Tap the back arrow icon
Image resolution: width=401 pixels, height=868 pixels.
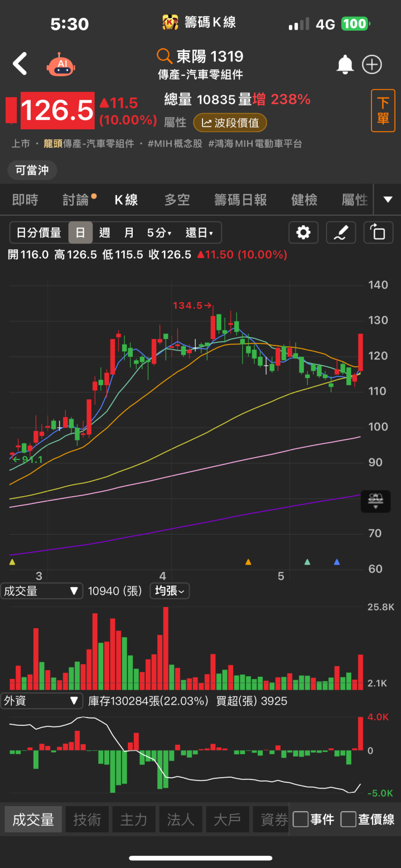[20, 64]
